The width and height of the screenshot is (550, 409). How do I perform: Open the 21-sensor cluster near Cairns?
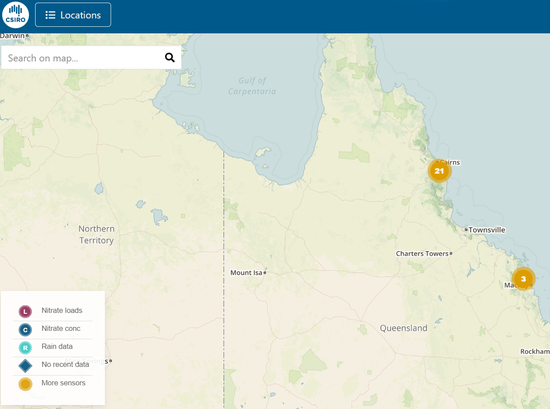pos(439,171)
